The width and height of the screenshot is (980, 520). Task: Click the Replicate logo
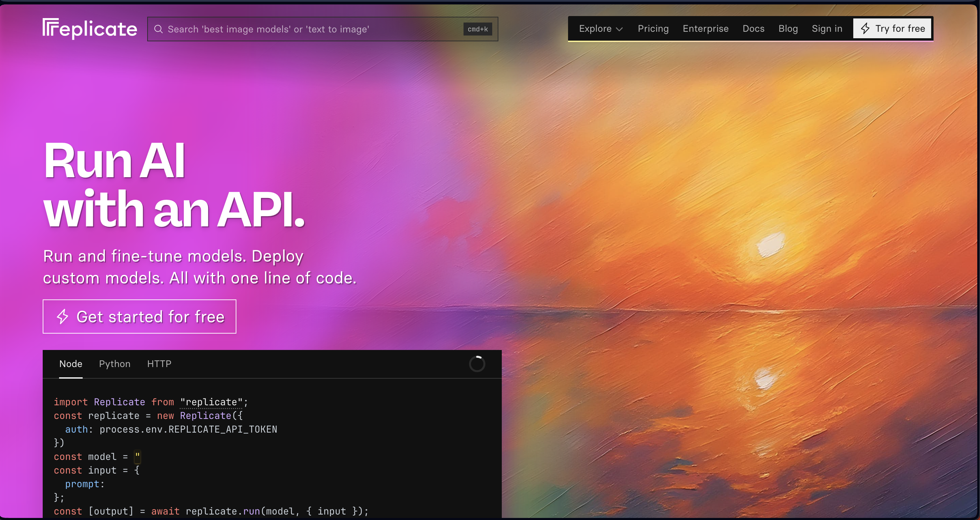[90, 29]
